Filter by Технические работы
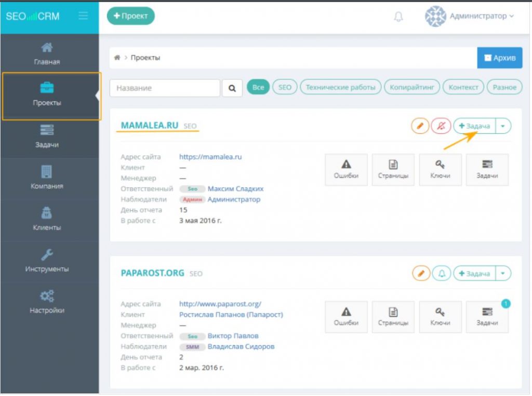 pos(341,87)
